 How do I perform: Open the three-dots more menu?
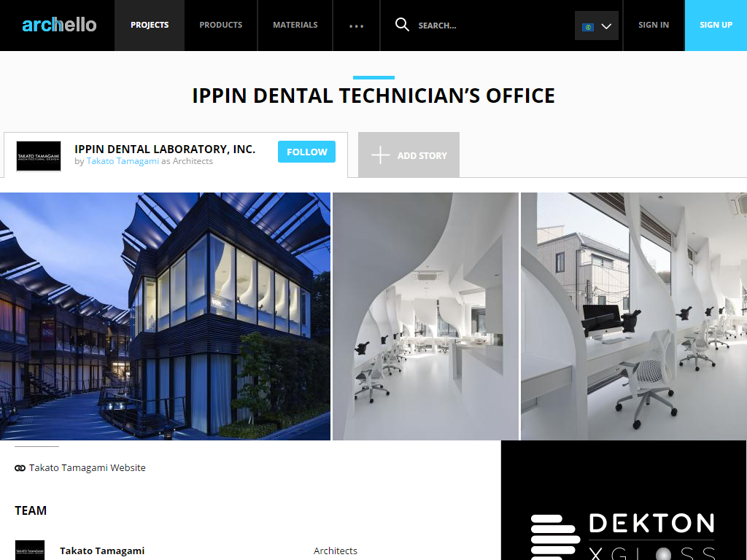pyautogui.click(x=356, y=26)
